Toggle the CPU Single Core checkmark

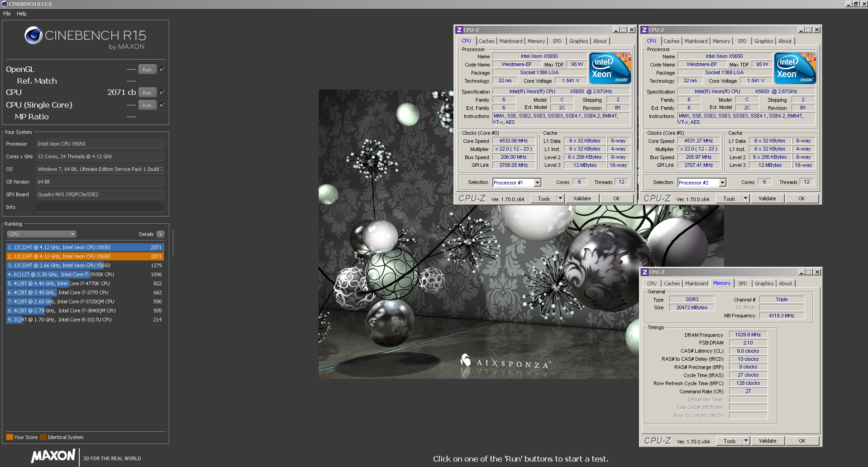pos(162,105)
